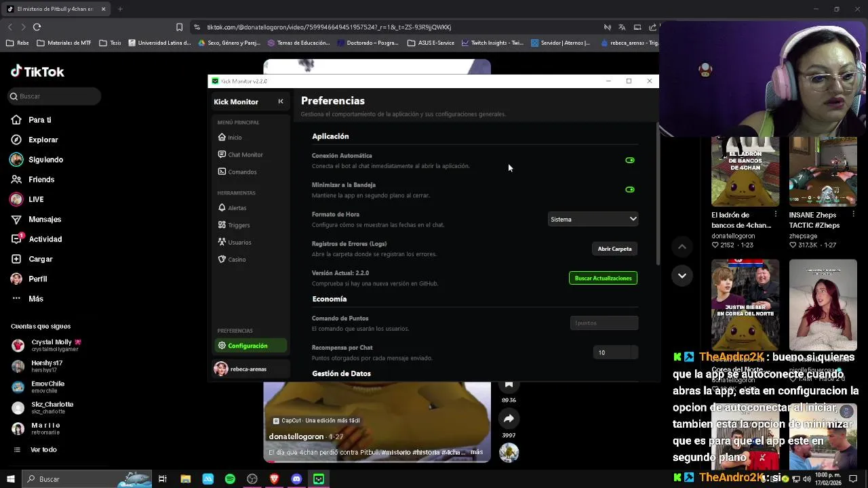Open Brave browser from taskbar
This screenshot has width=868, height=488.
pos(274,479)
